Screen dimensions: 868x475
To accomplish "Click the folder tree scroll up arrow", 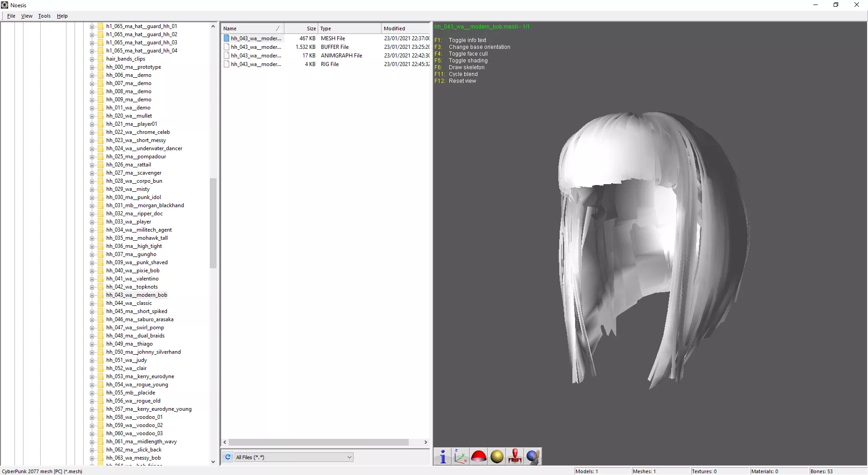I will point(213,26).
